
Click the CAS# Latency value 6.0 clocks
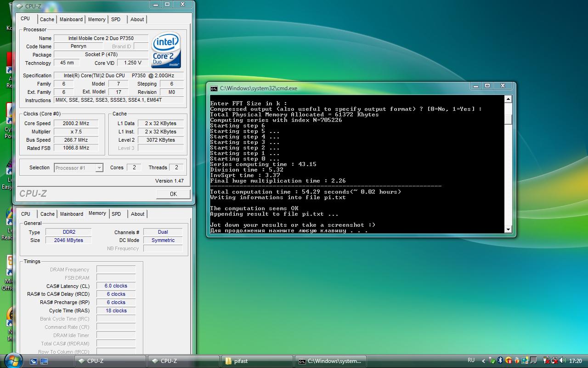[x=116, y=286]
